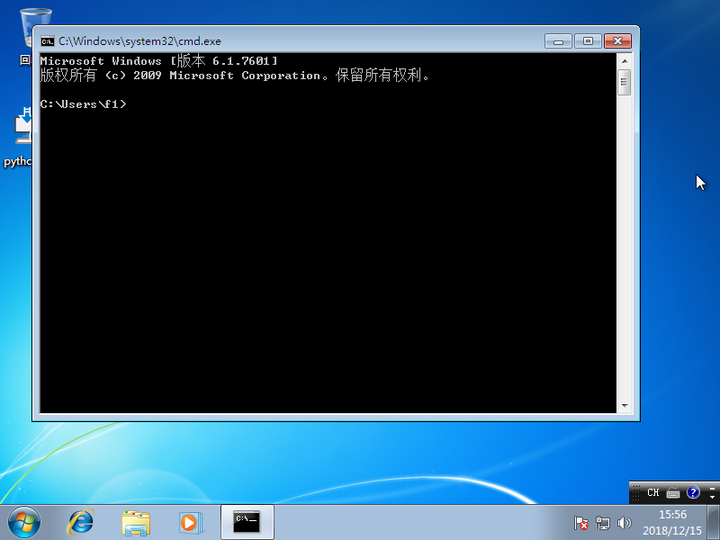Click the Show desktop strip
Viewport: 720px width, 540px height.
[713, 522]
